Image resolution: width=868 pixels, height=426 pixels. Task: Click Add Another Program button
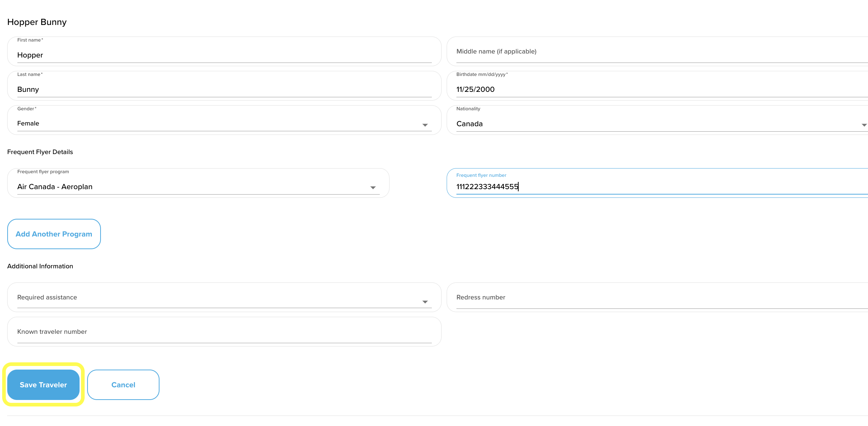pos(54,234)
